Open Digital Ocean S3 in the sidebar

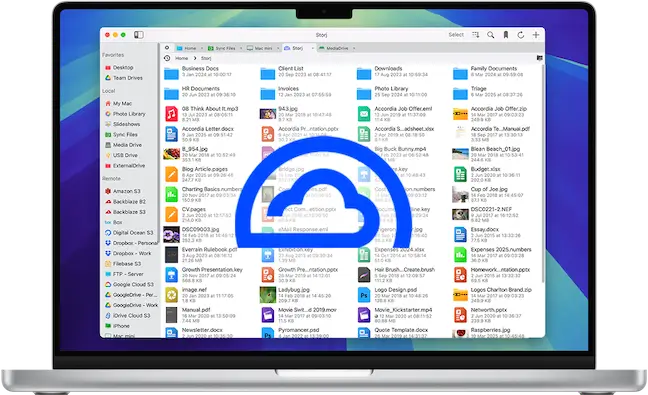pyautogui.click(x=129, y=233)
